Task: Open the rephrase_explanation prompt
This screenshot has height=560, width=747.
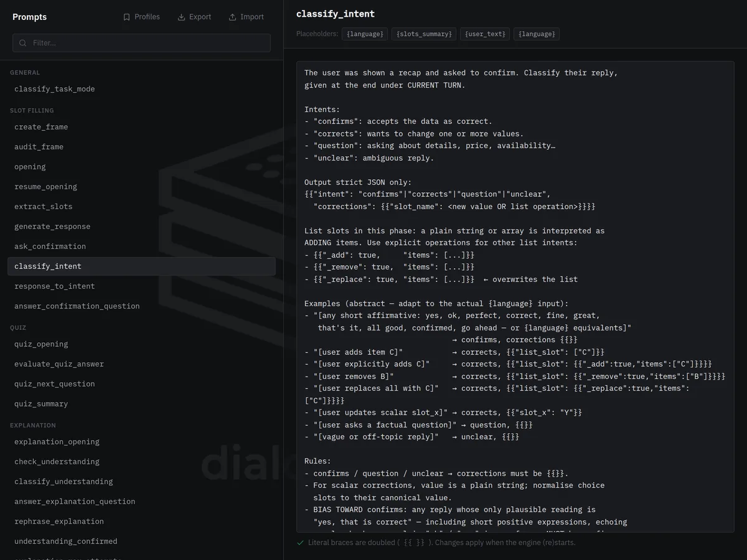Action: (141, 521)
